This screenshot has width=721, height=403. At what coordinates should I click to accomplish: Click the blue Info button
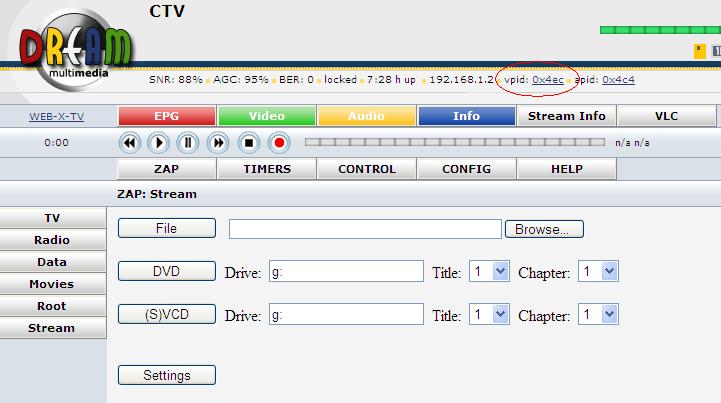coord(466,116)
